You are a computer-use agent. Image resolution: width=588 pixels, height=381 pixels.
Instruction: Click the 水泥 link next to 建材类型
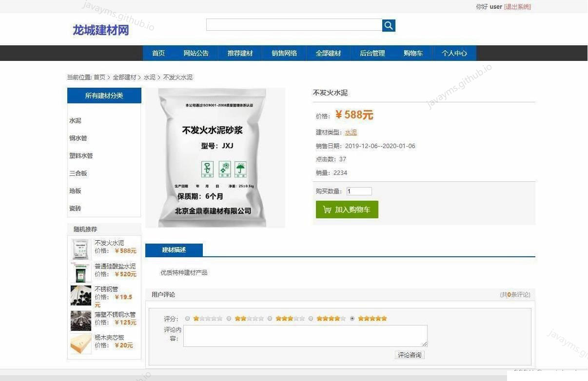coord(351,132)
